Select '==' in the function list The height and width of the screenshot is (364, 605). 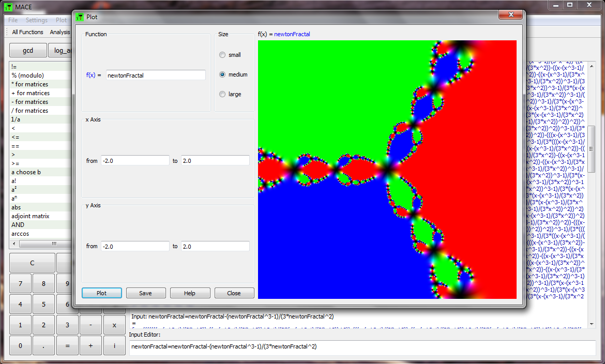(40, 146)
